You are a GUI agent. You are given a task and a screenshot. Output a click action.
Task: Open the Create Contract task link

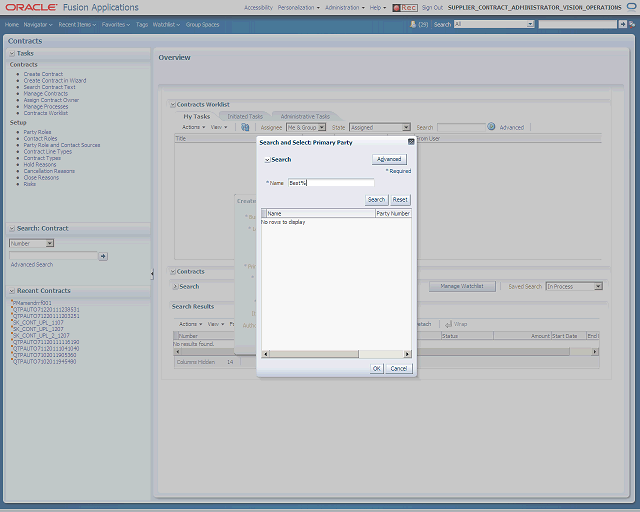43,74
